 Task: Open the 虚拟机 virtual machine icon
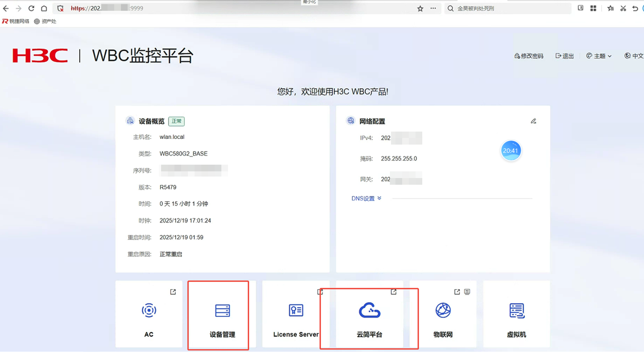[516, 310]
